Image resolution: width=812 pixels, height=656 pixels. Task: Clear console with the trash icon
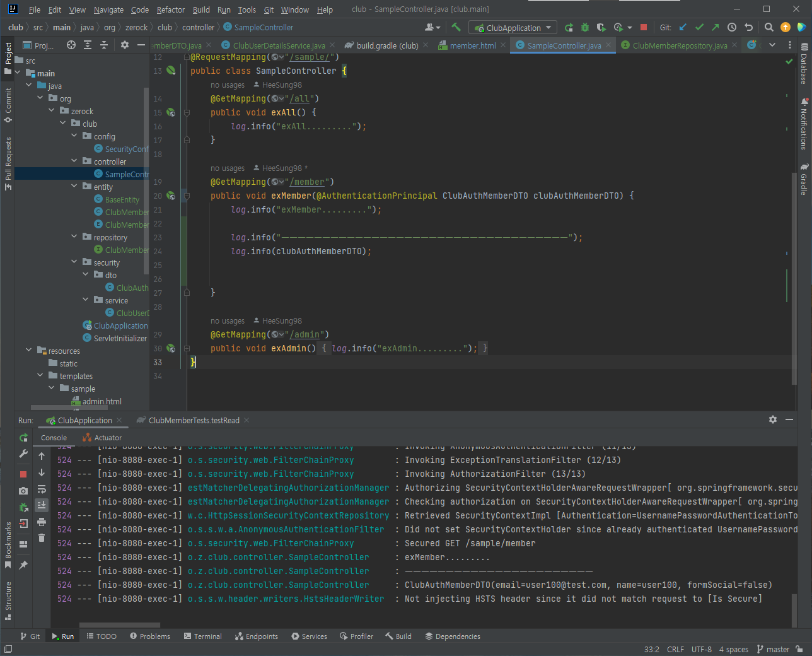(x=42, y=538)
